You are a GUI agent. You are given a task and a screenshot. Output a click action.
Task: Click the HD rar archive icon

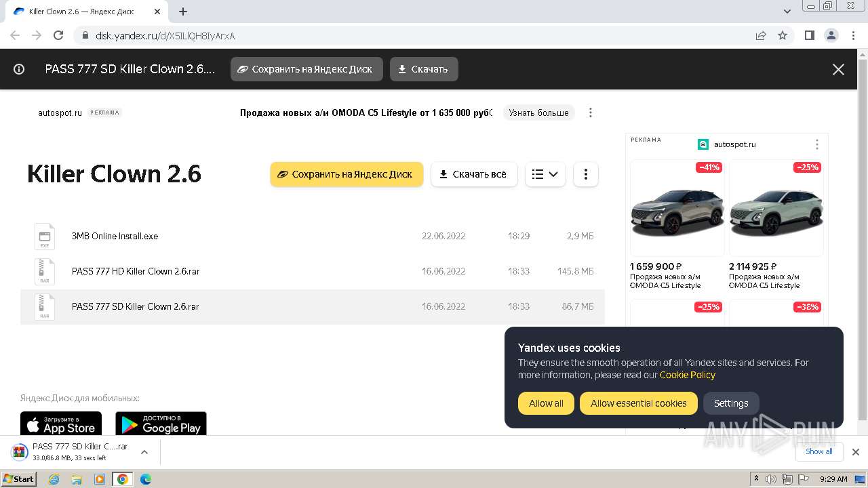pos(45,271)
